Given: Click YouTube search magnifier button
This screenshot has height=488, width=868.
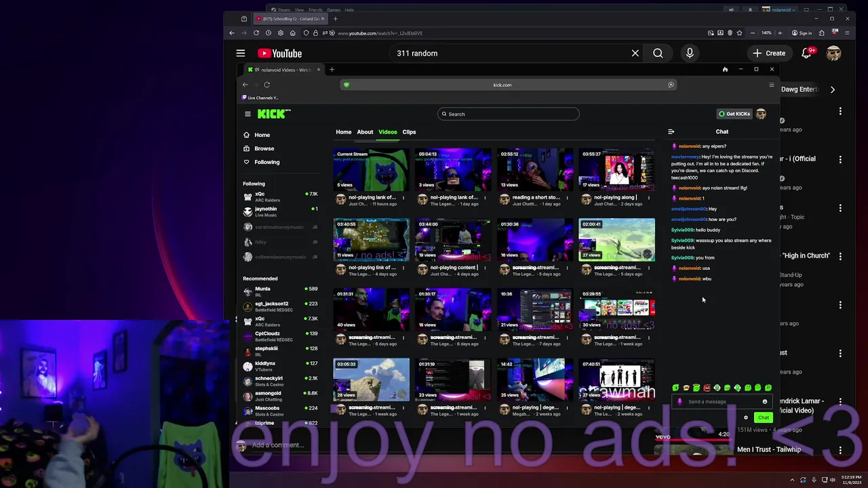Looking at the screenshot, I should click(658, 53).
